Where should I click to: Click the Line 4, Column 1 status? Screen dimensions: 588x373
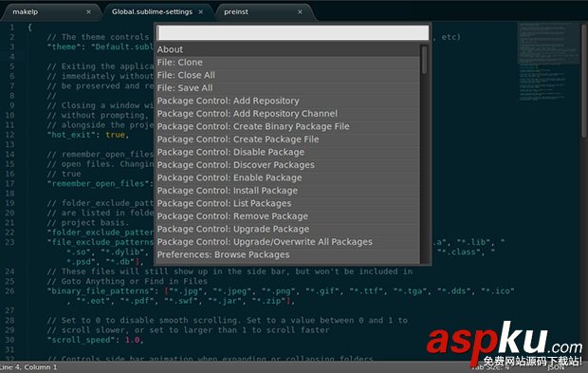(x=28, y=367)
